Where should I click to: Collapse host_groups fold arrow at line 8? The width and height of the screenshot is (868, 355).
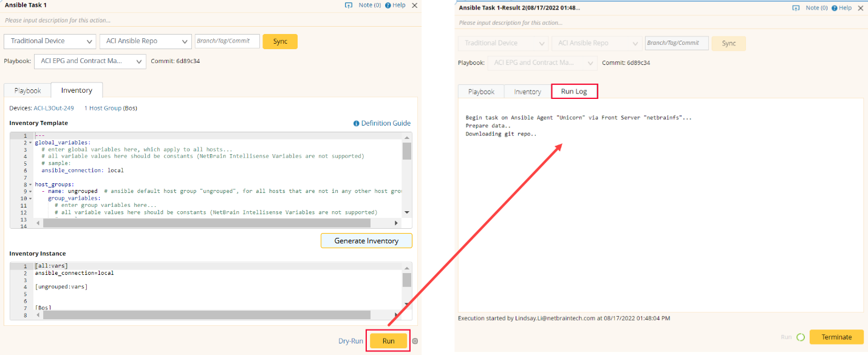pyautogui.click(x=31, y=184)
